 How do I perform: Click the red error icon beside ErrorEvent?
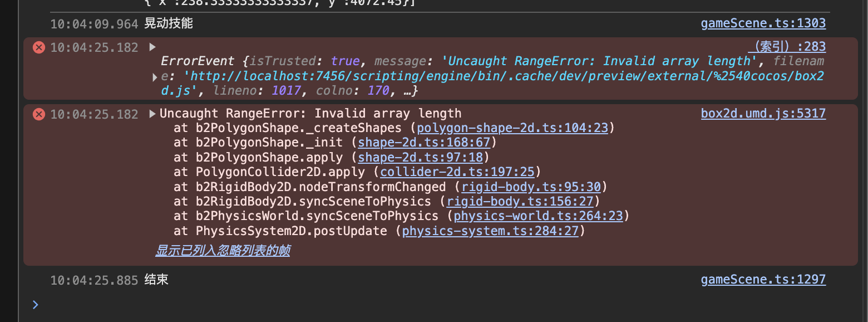coord(38,47)
